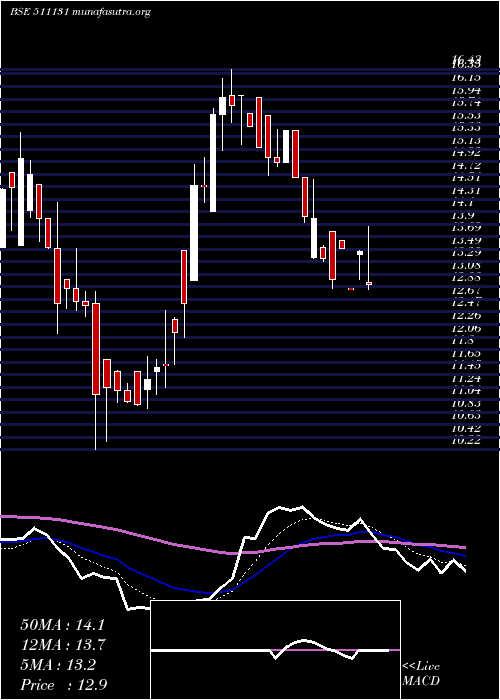Click the 16.15 price axis label
The image size is (500, 700).
pos(466,78)
